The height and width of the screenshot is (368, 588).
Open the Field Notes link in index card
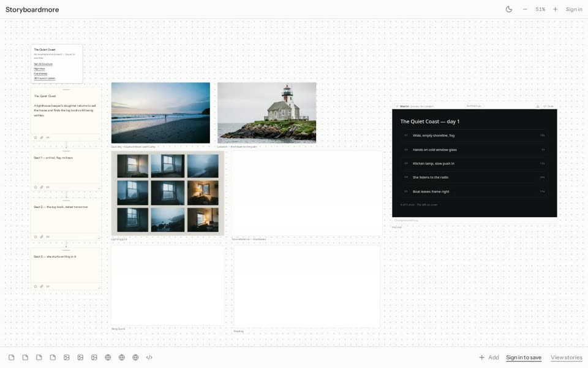point(40,74)
